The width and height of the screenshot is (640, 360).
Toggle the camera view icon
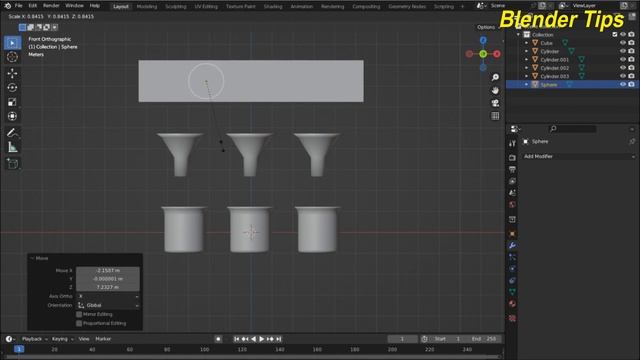(x=495, y=103)
